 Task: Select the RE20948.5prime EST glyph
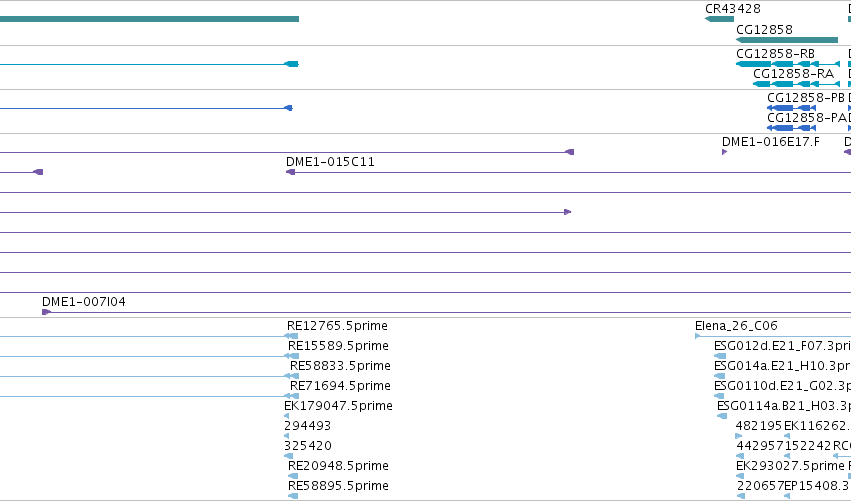coord(293,476)
